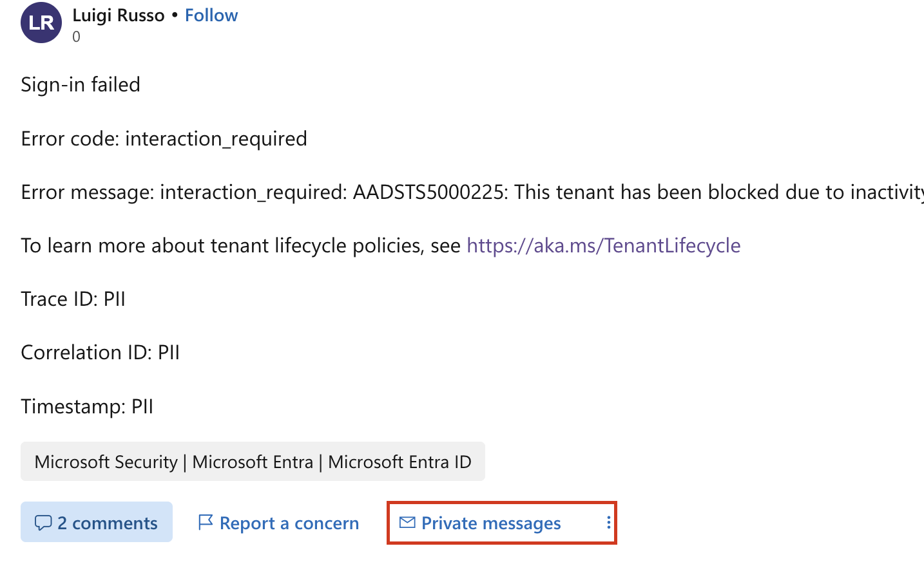Viewport: 924px width, 564px height.
Task: Click the "Trace ID: PII" line
Action: [73, 299]
